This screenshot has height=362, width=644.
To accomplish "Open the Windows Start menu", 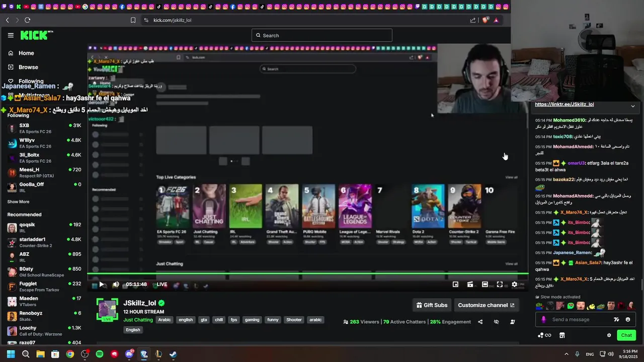I will [x=11, y=354].
